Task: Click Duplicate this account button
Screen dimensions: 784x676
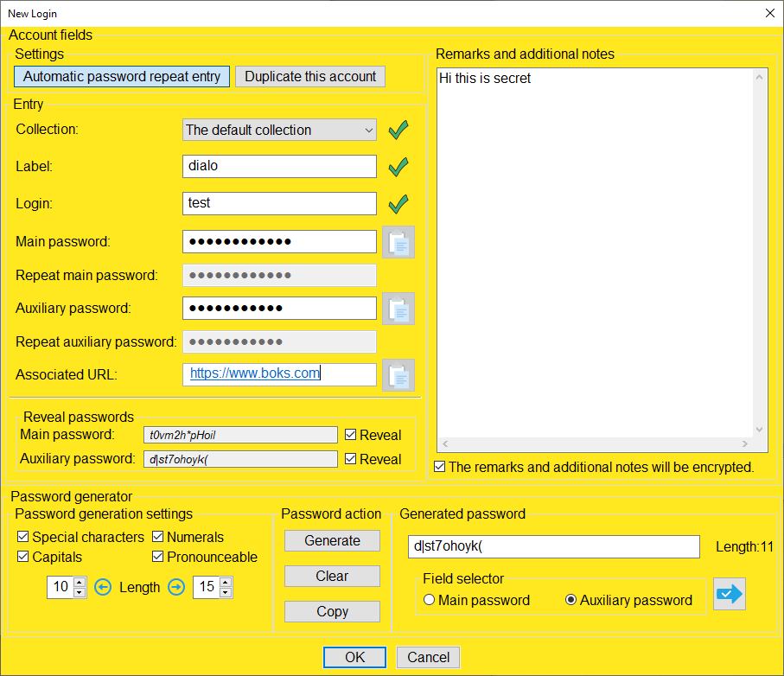Action: (x=310, y=77)
